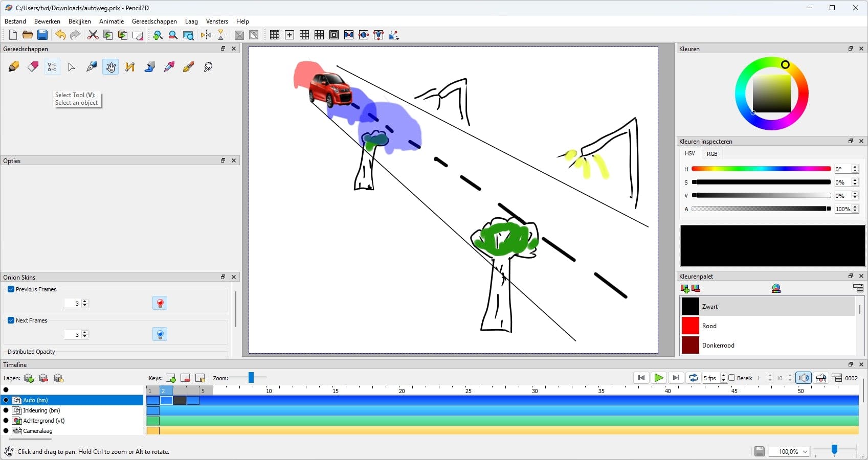This screenshot has width=868, height=460.
Task: Save the project with floppy icon
Action: click(42, 35)
